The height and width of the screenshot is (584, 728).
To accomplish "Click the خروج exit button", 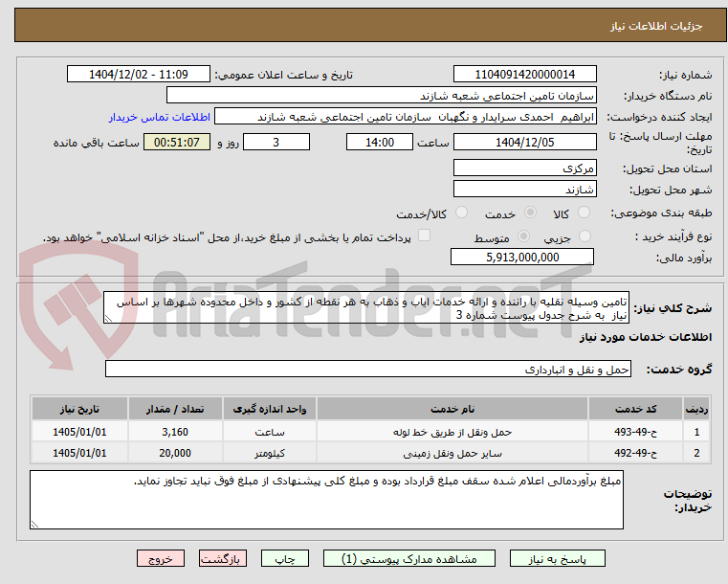I will pos(160,558).
